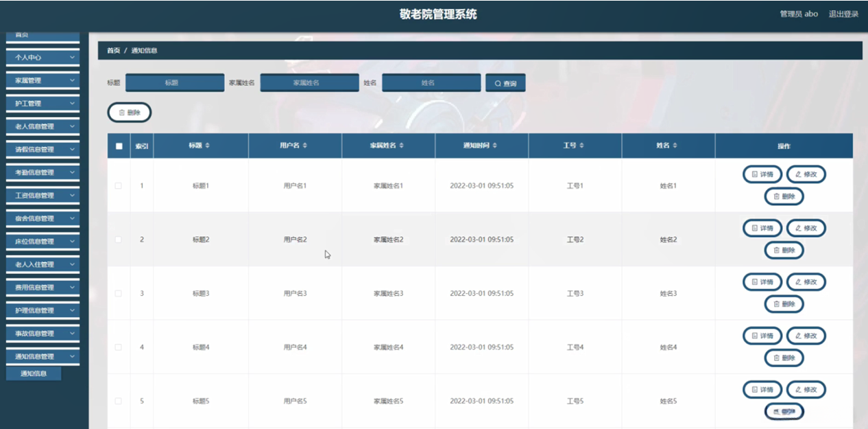Expand the 家属管理 sidebar menu

(x=43, y=80)
